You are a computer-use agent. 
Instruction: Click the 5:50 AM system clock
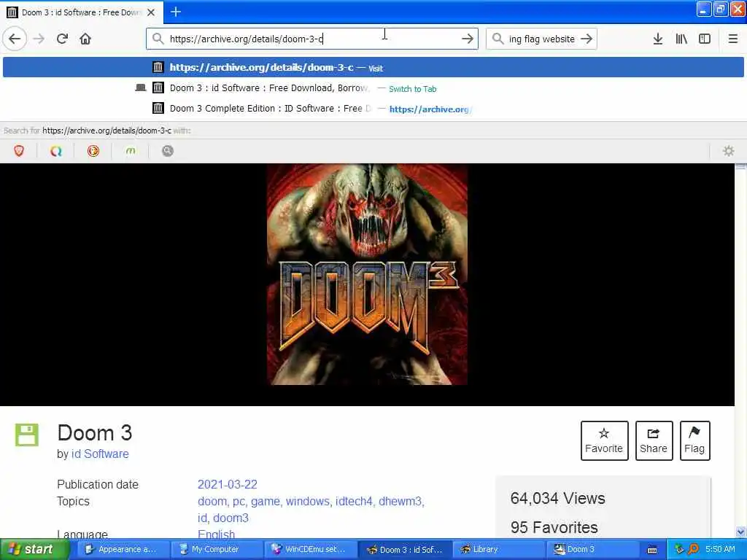tap(720, 550)
